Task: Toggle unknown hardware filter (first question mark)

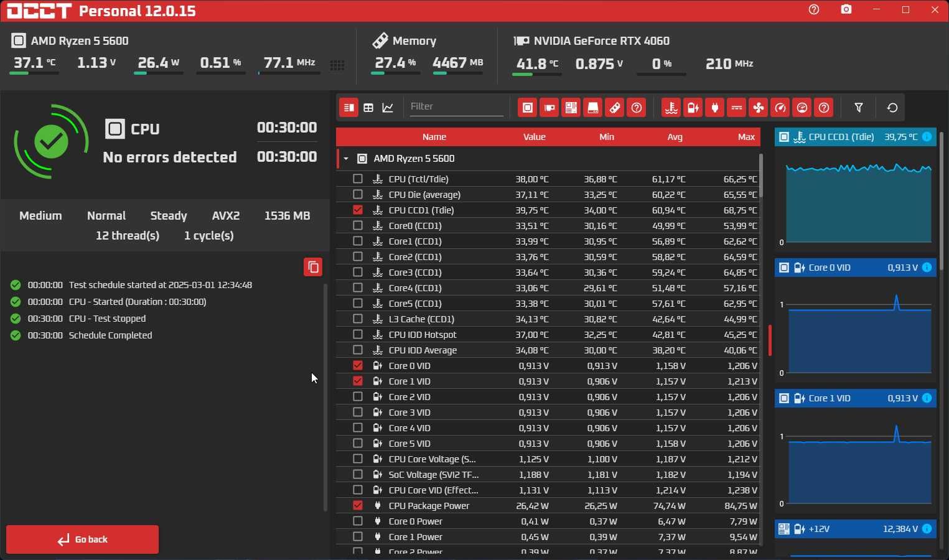Action: 637,108
